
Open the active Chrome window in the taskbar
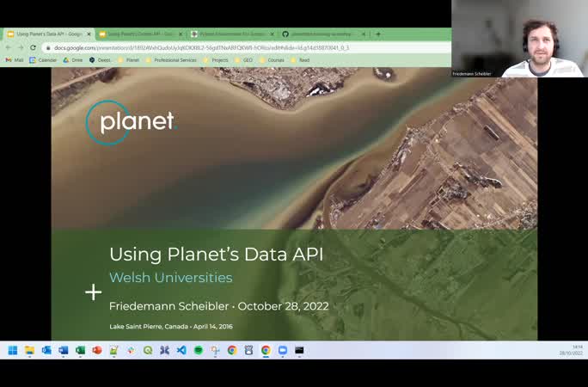pyautogui.click(x=266, y=350)
